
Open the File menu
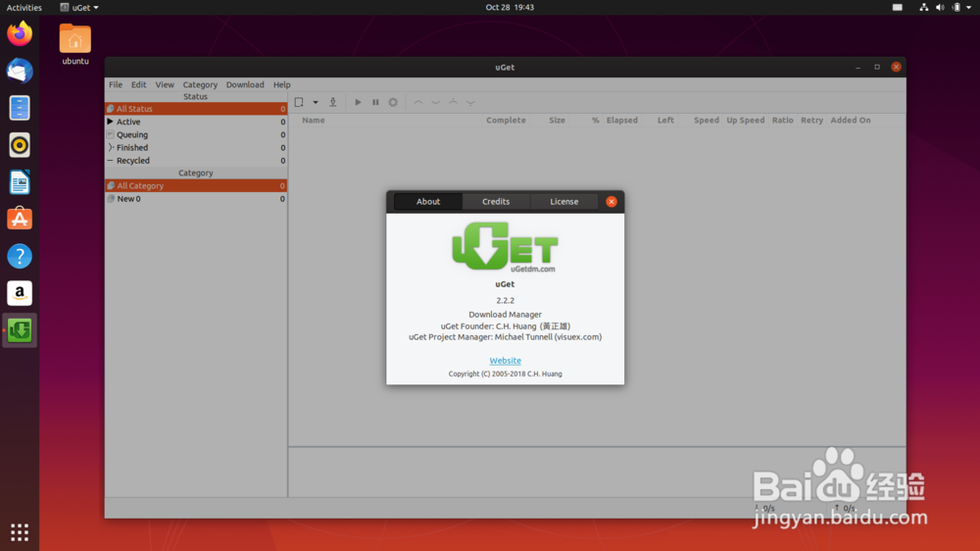coord(116,84)
